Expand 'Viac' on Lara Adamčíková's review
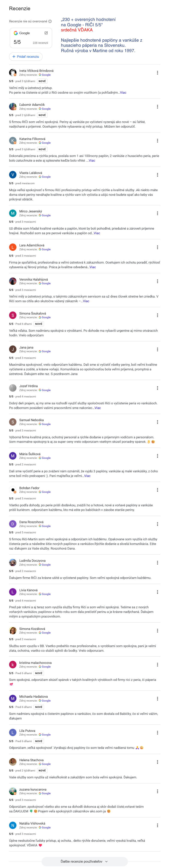Screen dimensions: 171x868 tap(92, 267)
